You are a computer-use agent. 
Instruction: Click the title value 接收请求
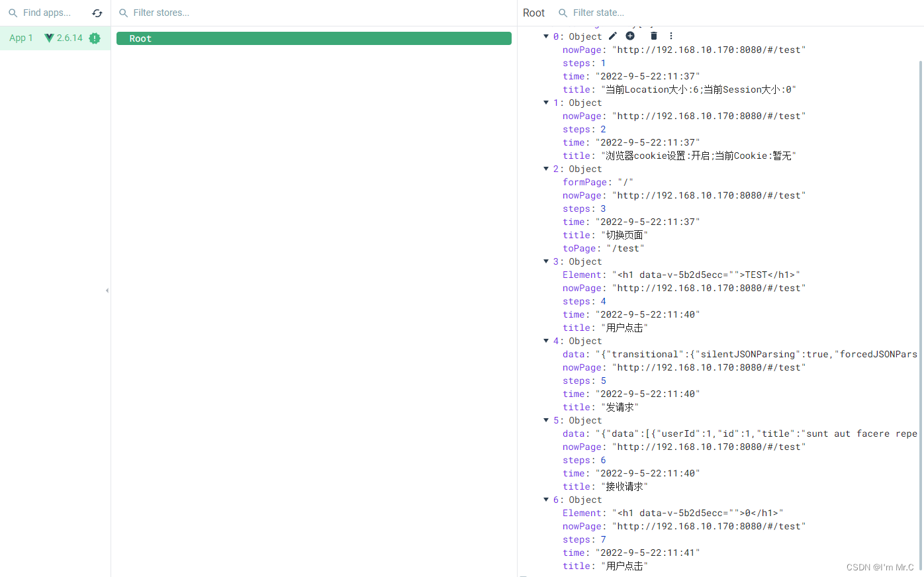point(624,486)
